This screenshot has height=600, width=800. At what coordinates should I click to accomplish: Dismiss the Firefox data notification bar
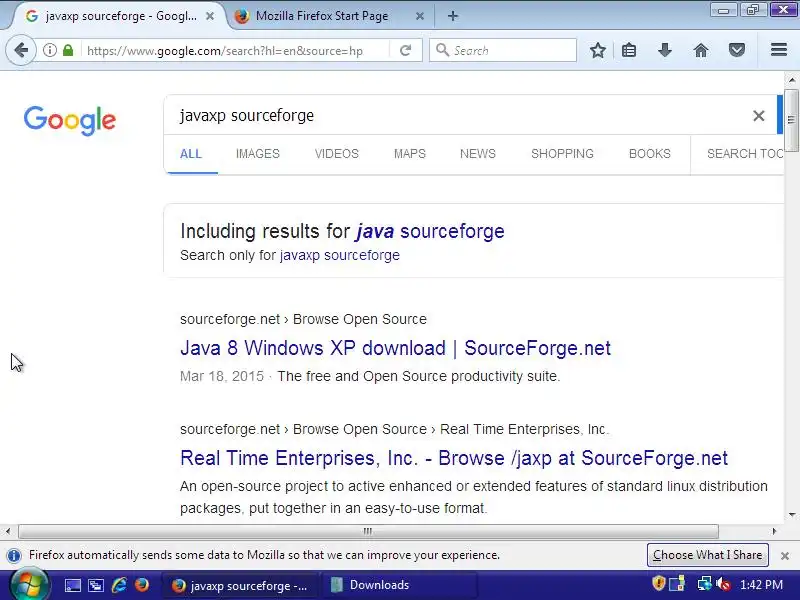(x=785, y=556)
